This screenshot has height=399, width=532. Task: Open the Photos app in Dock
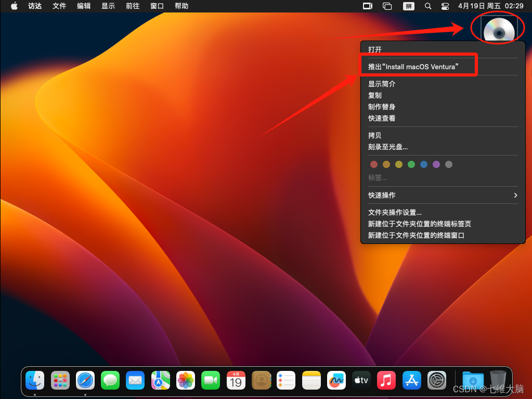(186, 380)
